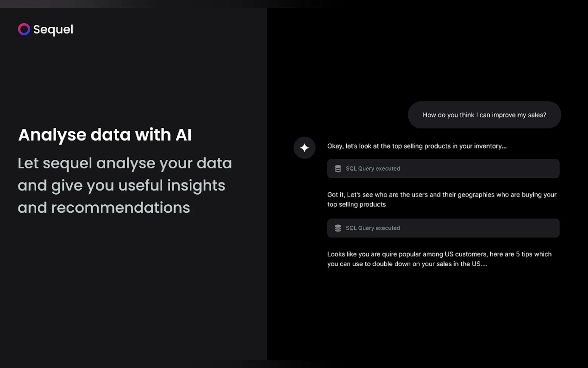Image resolution: width=588 pixels, height=368 pixels.
Task: Click the "Okay, let's look at" AI reply
Action: coord(417,146)
